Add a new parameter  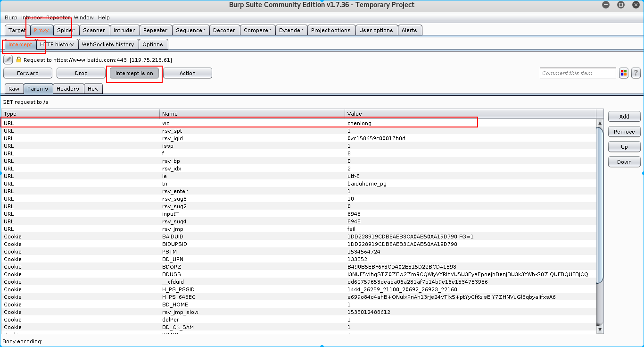(624, 117)
